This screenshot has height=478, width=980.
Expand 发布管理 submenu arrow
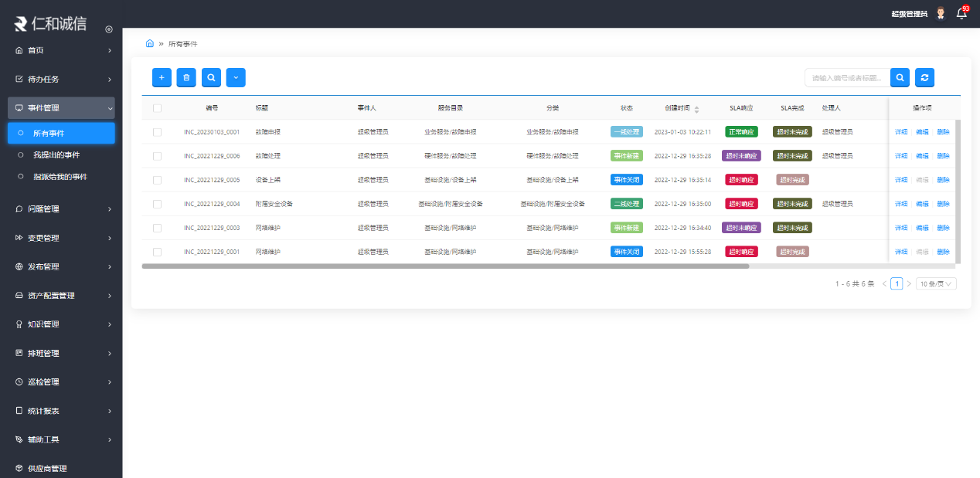click(x=110, y=266)
